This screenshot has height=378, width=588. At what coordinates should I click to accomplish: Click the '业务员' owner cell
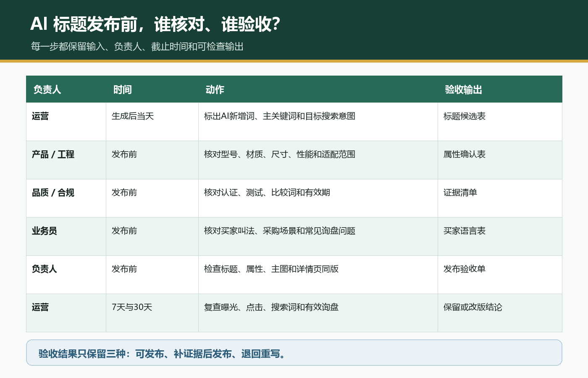(x=66, y=236)
